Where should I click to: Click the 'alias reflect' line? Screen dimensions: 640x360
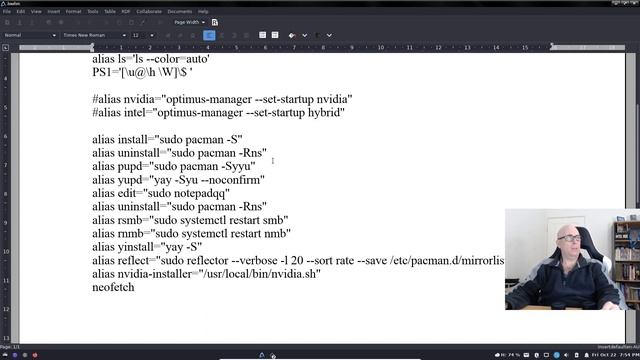(298, 260)
